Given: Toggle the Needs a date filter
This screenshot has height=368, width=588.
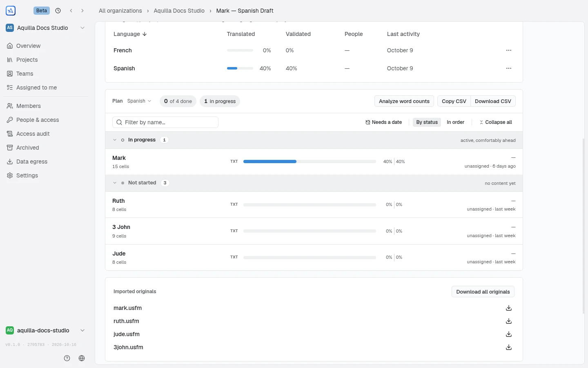Looking at the screenshot, I should pos(384,122).
